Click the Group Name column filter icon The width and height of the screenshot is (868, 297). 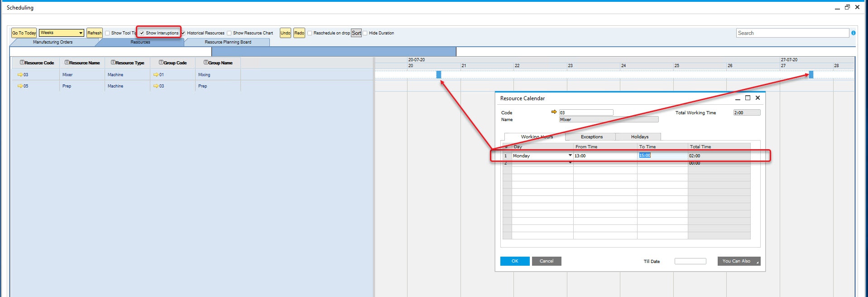pos(206,63)
